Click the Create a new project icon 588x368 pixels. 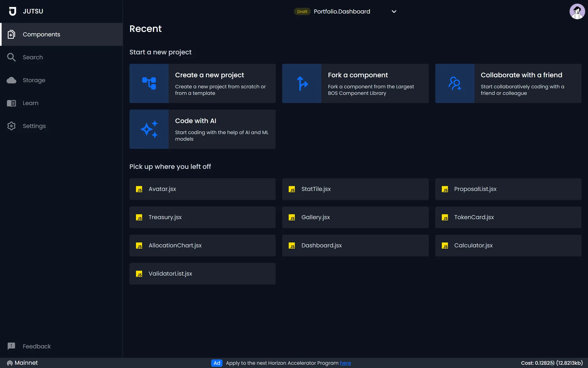[149, 83]
